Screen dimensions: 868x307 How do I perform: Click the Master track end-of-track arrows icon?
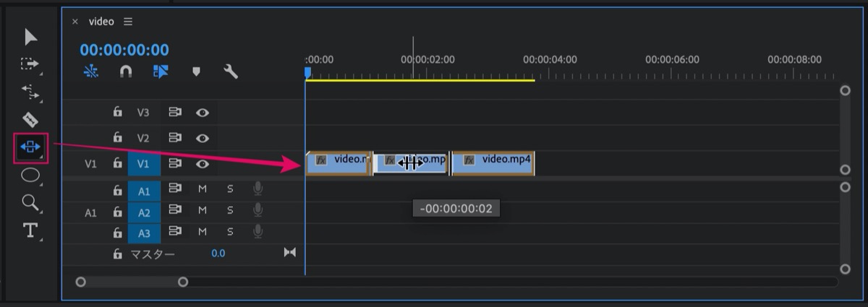pos(290,252)
